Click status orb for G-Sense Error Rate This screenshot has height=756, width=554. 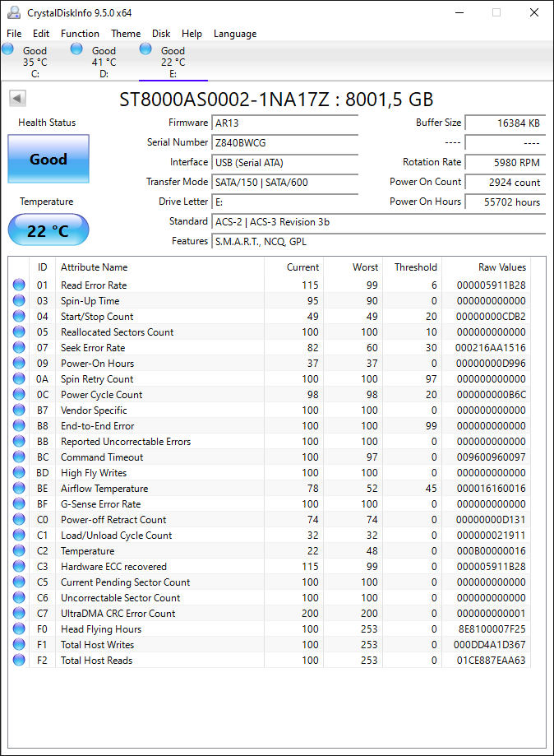(x=19, y=503)
